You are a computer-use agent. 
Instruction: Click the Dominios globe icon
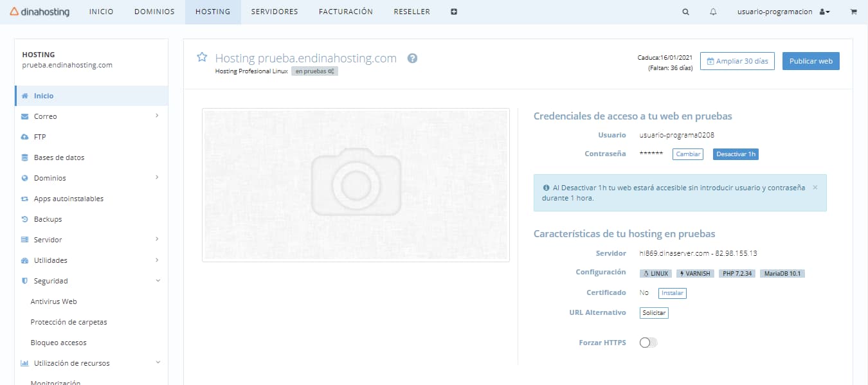click(24, 178)
